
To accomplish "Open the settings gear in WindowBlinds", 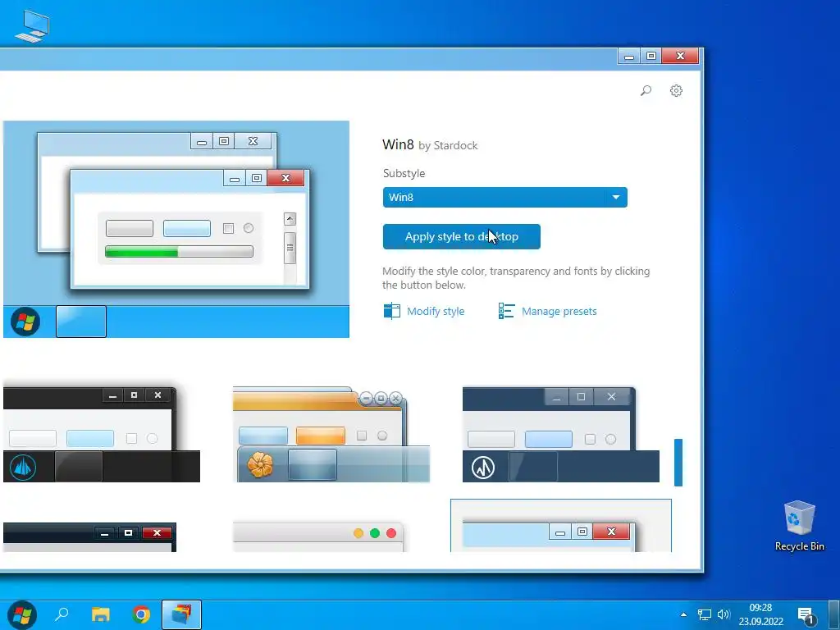I will [x=676, y=90].
